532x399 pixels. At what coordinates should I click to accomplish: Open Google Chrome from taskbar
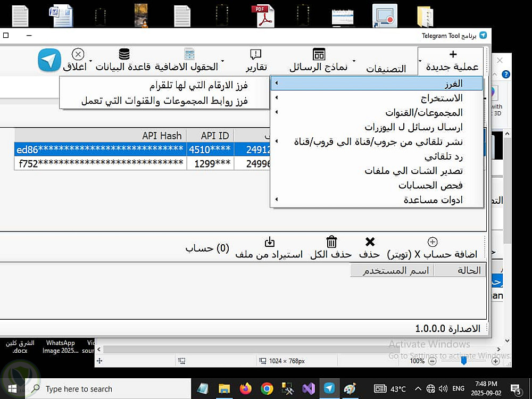point(267,389)
